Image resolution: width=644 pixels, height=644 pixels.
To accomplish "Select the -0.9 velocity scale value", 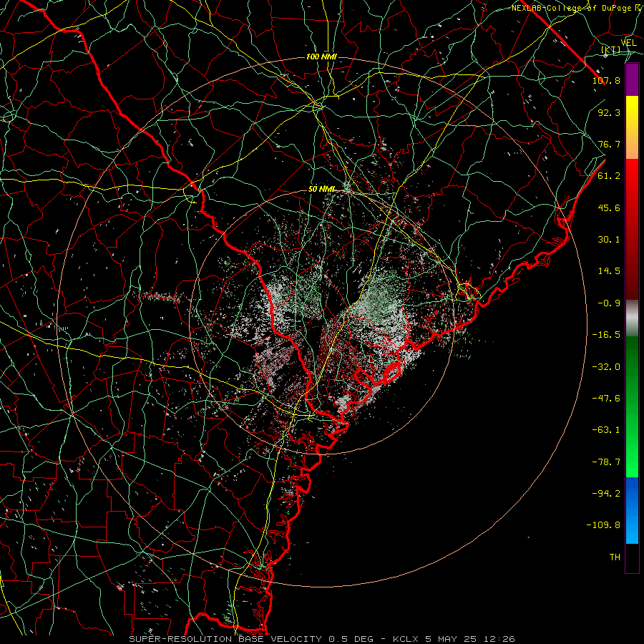I will click(x=609, y=303).
